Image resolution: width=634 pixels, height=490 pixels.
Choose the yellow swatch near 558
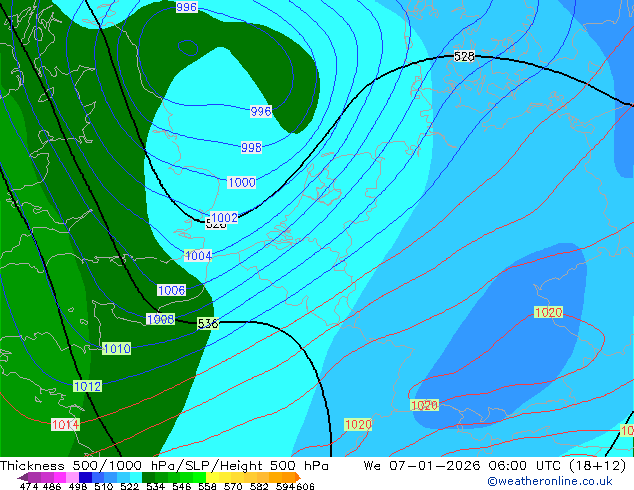pos(212,477)
